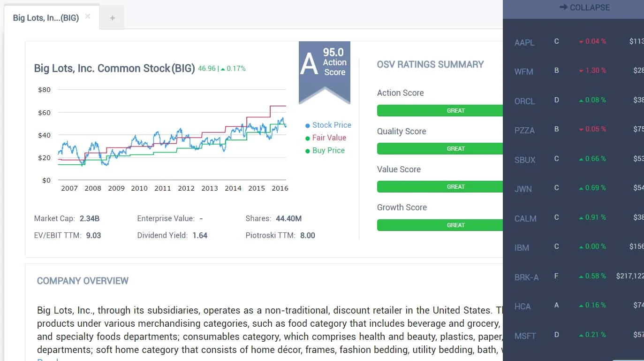Click red down arrow in WFM row
Viewport: 644px width, 361px height.
581,71
